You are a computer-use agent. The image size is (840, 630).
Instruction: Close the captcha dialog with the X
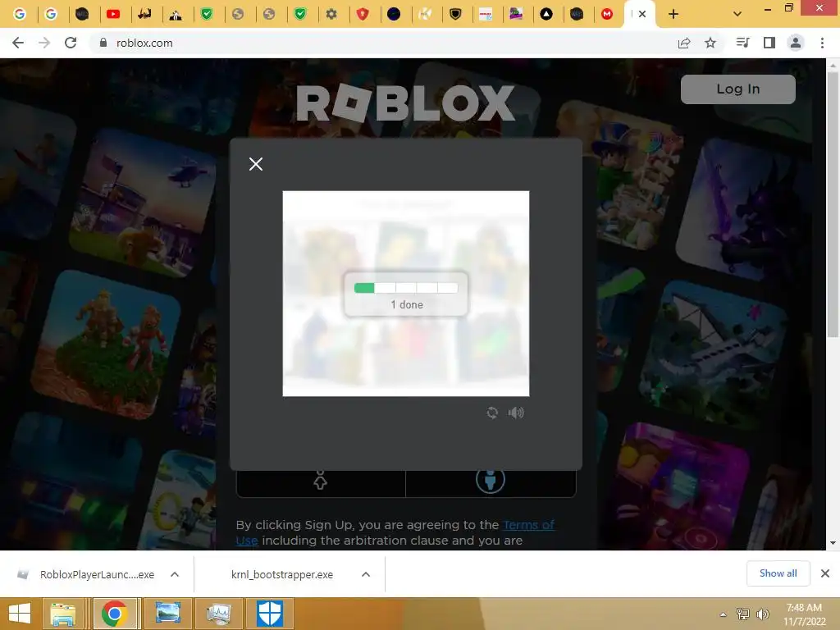pos(256,164)
